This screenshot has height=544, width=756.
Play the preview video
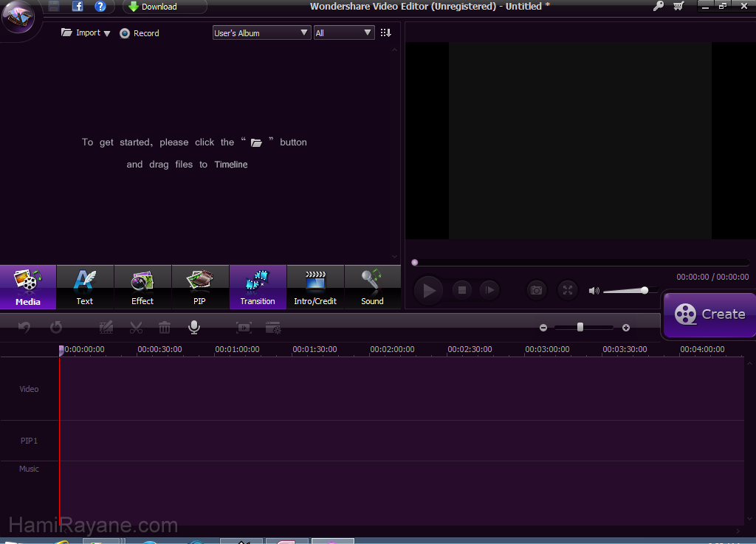tap(429, 291)
